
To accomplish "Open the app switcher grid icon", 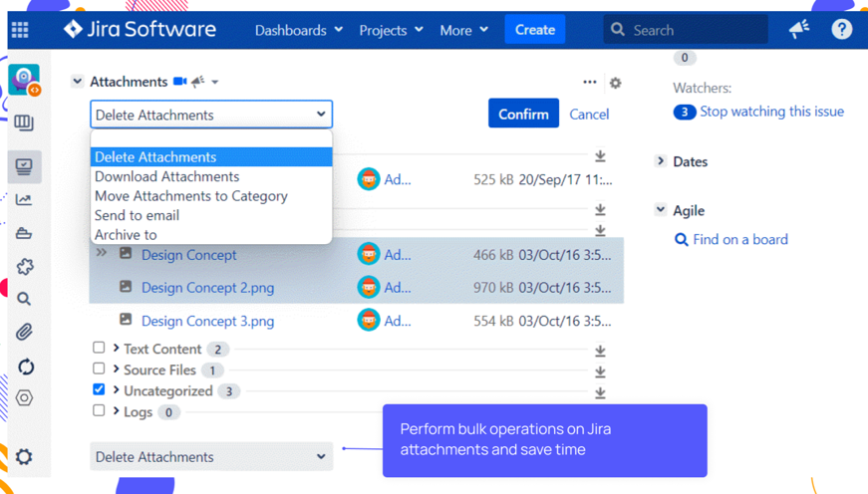I will [20, 30].
